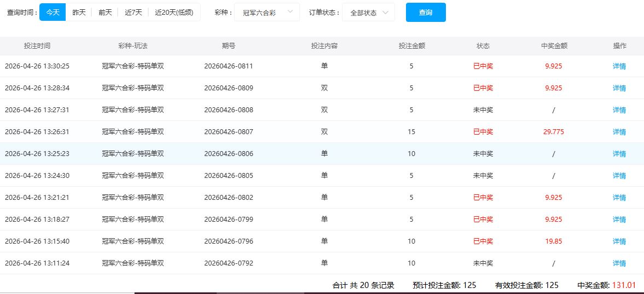Open 详情 for period 20260426-0806
The height and width of the screenshot is (294, 644).
point(619,154)
